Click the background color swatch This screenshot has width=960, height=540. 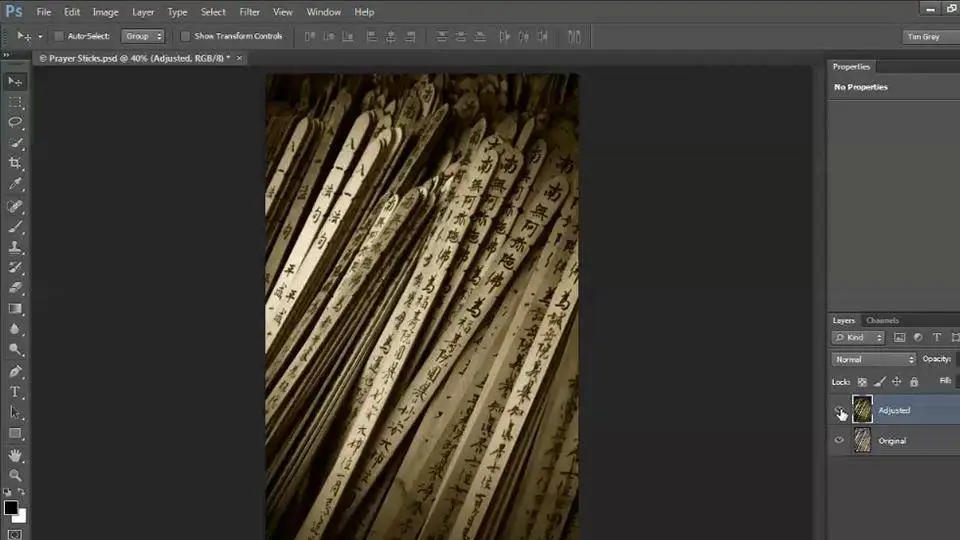(x=21, y=518)
